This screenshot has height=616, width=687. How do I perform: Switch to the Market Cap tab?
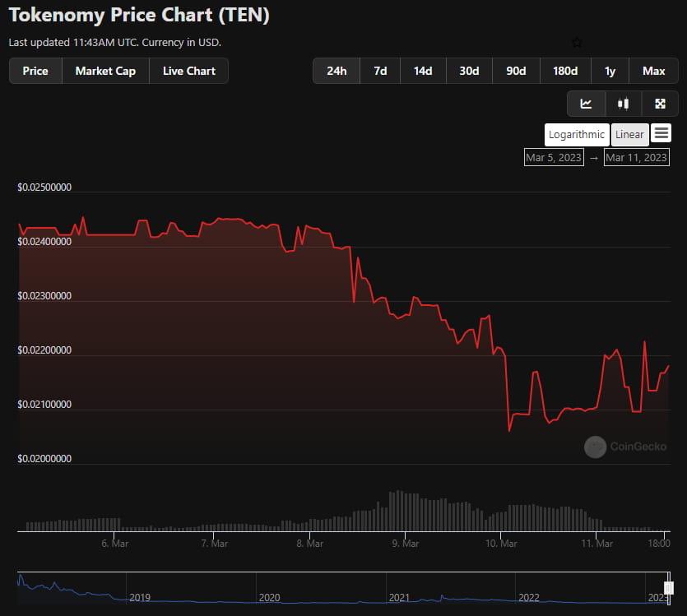tap(105, 71)
